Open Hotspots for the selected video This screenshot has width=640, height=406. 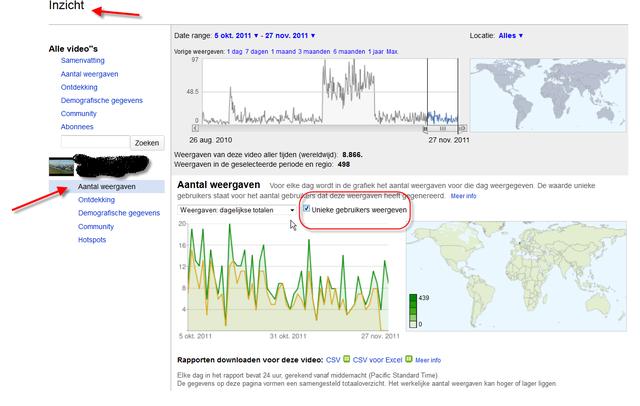click(92, 240)
